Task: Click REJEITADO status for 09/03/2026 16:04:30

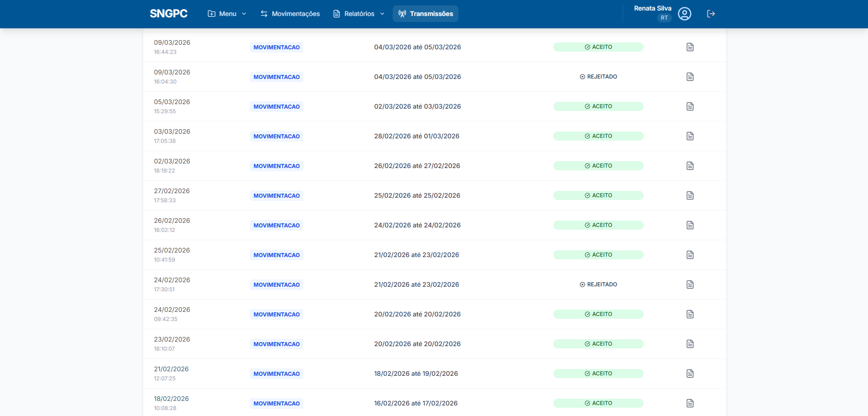Action: [598, 77]
